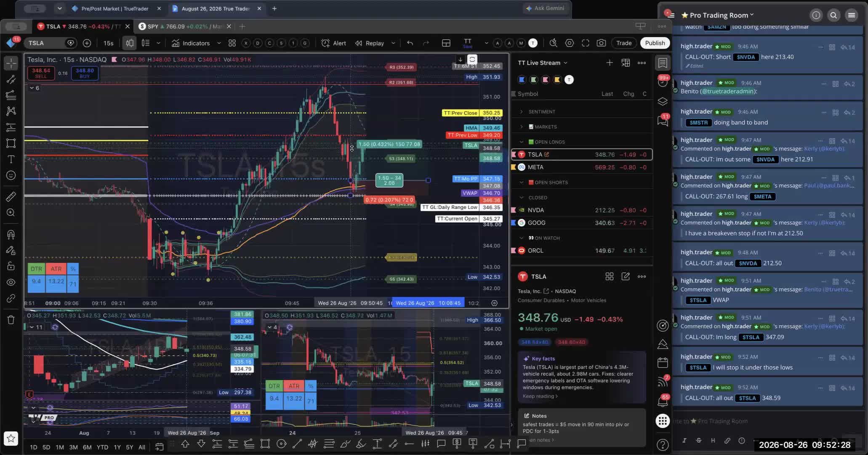Set chart range to YTD
This screenshot has height=455, width=868.
click(102, 447)
